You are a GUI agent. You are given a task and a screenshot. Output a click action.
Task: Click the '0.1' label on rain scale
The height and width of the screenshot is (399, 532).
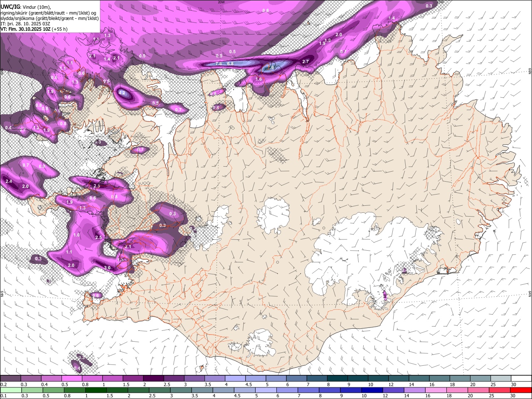tap(3, 396)
